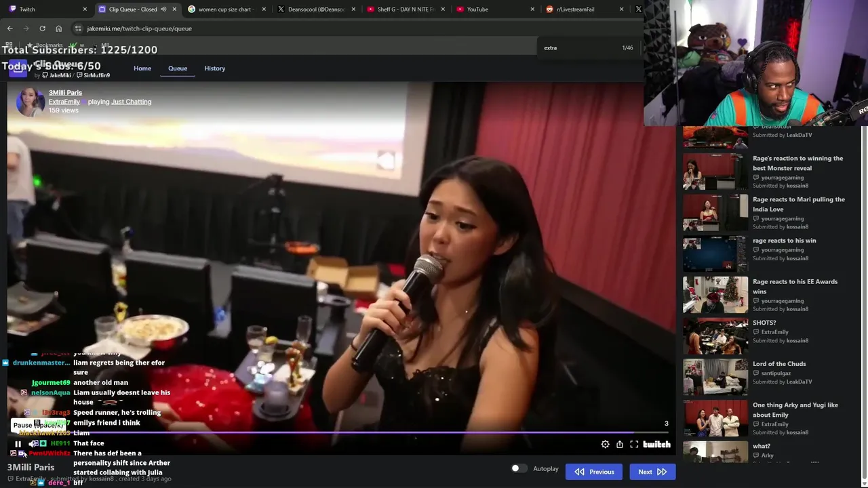Viewport: 868px width, 488px height.
Task: Pause the Twitch clip playback
Action: pos(18,445)
